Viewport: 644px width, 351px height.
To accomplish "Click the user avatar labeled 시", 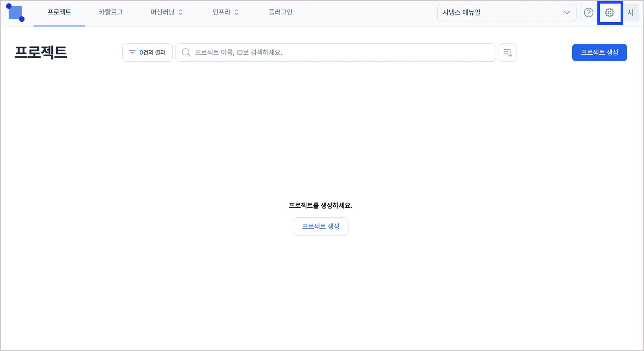I will click(x=630, y=13).
